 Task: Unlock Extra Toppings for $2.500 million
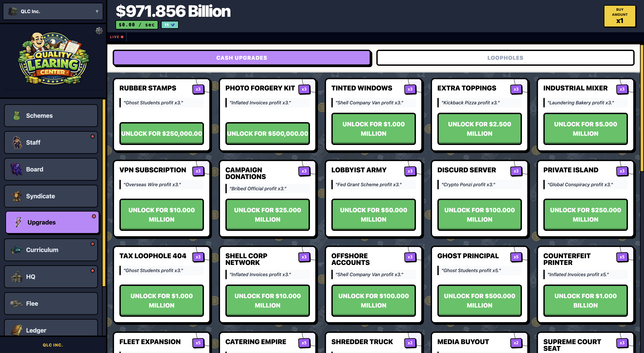pyautogui.click(x=479, y=129)
